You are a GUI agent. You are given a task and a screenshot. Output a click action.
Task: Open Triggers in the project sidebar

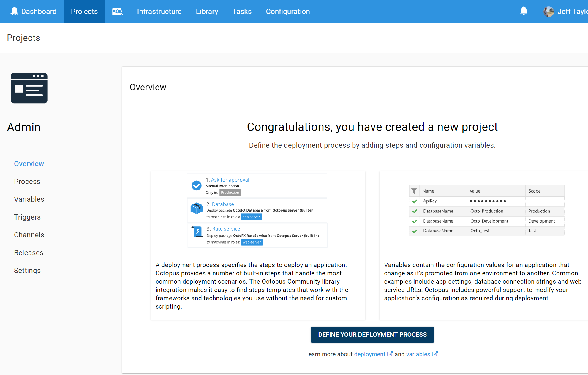point(27,217)
